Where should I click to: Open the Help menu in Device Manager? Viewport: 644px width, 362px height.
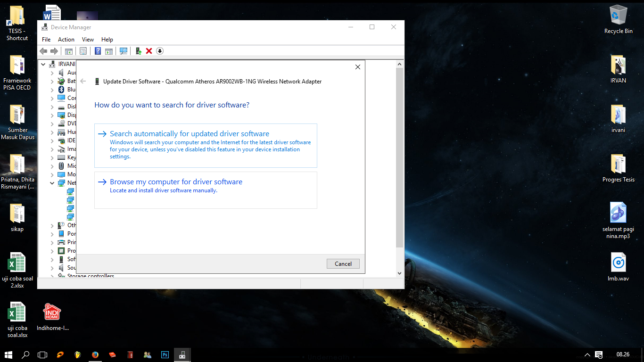pyautogui.click(x=107, y=40)
